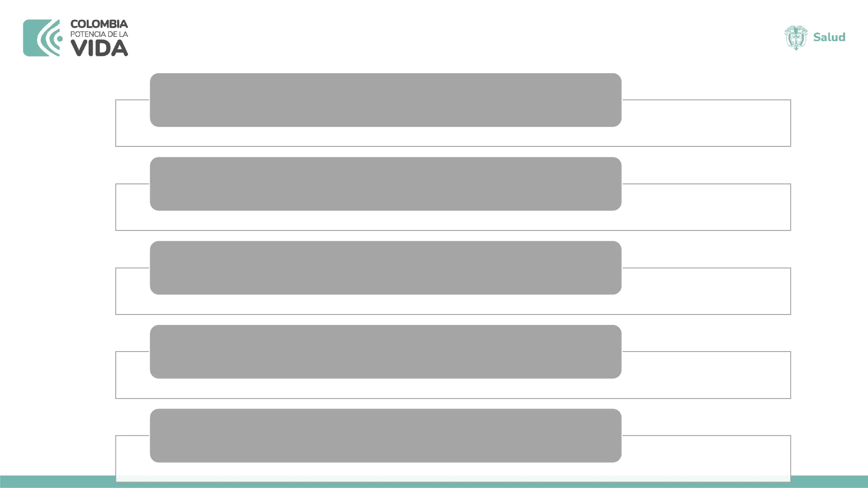Click the empty header area between both logos
Image resolution: width=868 pixels, height=488 pixels.
[452, 36]
